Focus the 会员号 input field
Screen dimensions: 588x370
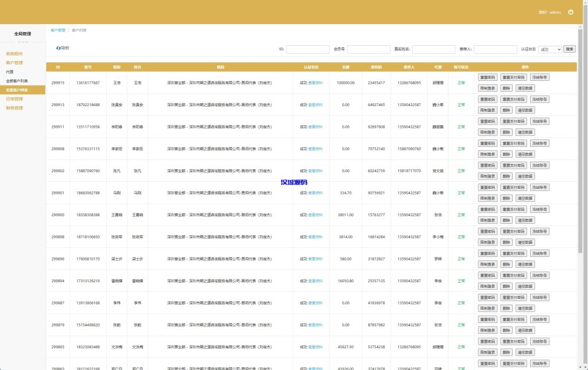(x=368, y=49)
